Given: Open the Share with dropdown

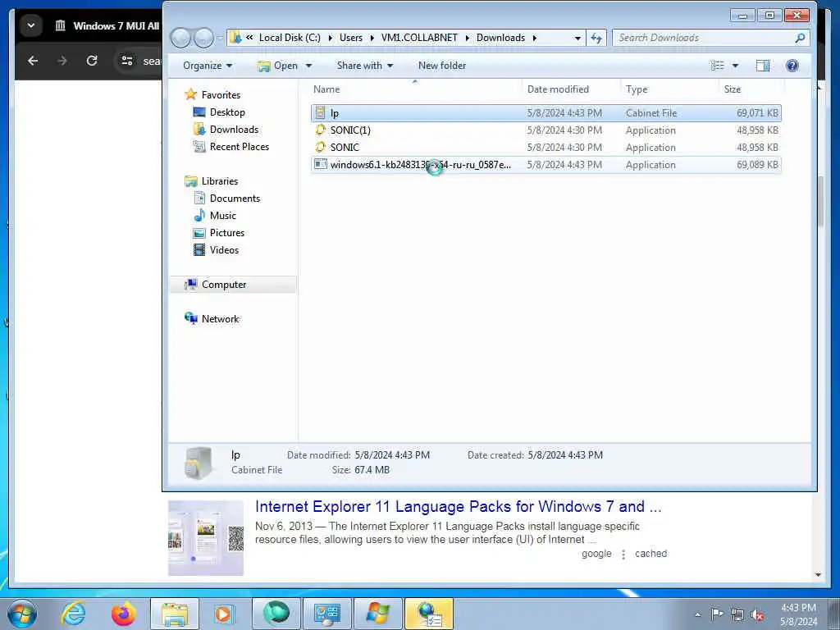Looking at the screenshot, I should click(x=365, y=66).
